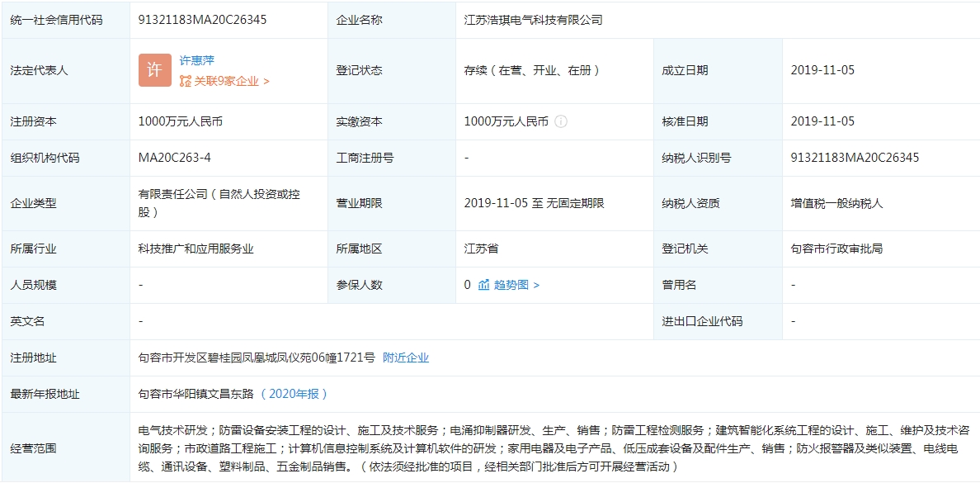980x483 pixels.
Task: Click the taxpayer qualification 增值税一般纳税人
Action: click(x=836, y=203)
